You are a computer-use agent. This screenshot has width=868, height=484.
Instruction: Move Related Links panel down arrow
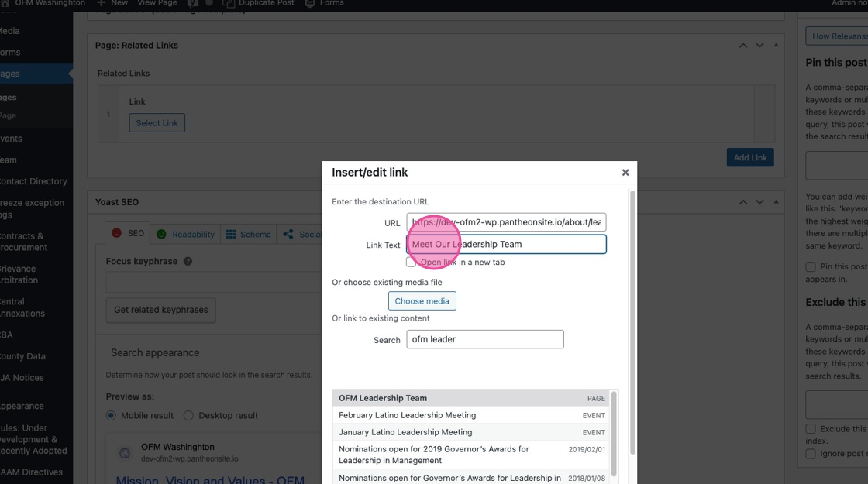(x=759, y=46)
